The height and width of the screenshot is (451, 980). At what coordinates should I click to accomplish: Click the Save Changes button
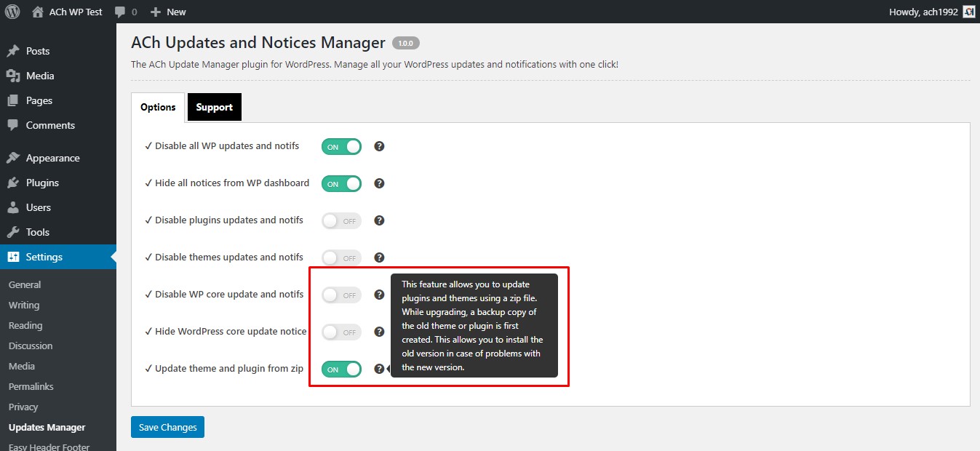point(167,427)
